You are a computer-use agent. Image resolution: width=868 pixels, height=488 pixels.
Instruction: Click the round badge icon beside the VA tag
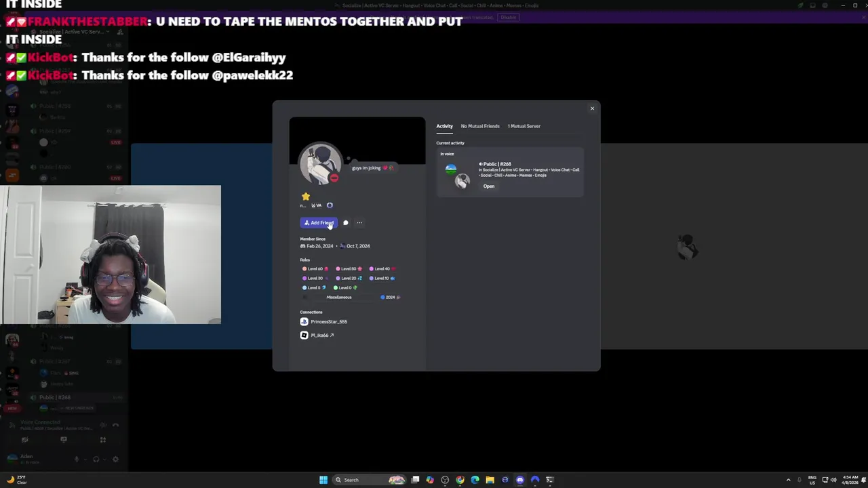coord(330,205)
